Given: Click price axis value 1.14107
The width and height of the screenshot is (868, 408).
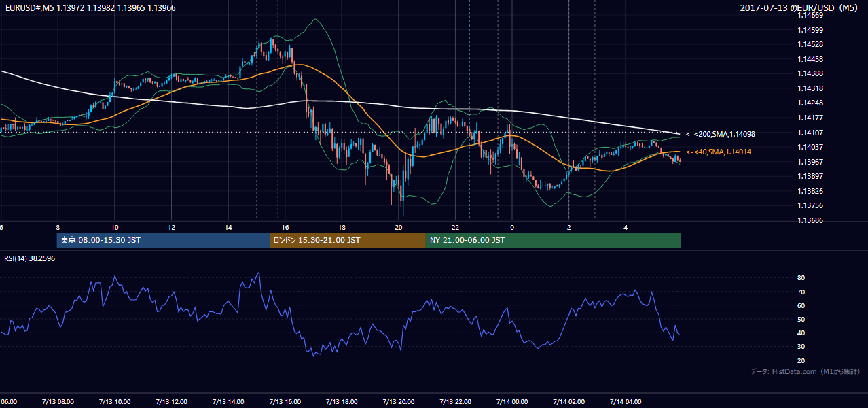Looking at the screenshot, I should pyautogui.click(x=810, y=133).
